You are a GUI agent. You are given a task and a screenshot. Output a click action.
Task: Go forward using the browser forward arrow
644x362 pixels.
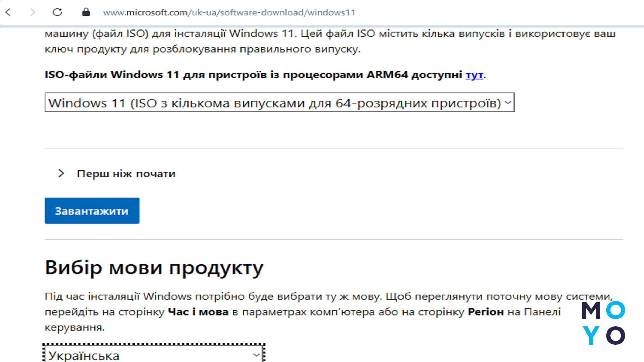pyautogui.click(x=32, y=13)
